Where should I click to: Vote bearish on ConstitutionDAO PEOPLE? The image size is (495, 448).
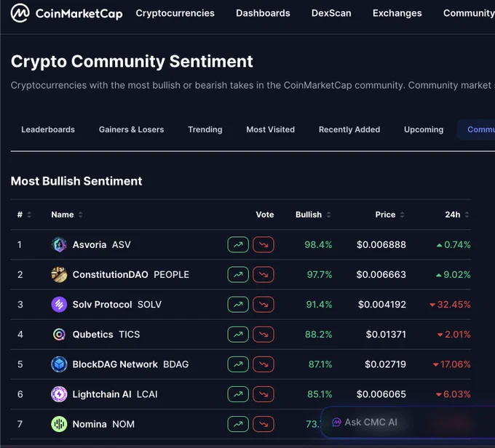pos(264,274)
